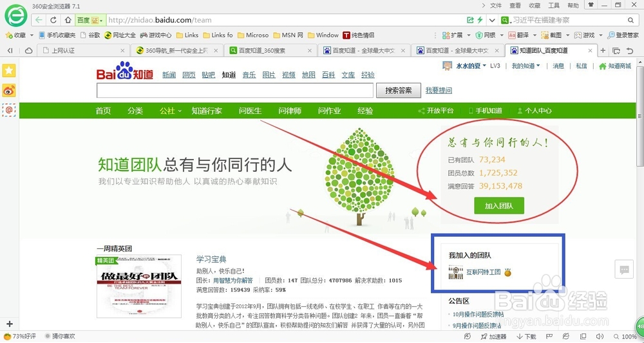Image resolution: width=644 pixels, height=343 pixels.
Task: Open 游戏 games dropdown arrow in toolbar
Action: click(x=600, y=35)
